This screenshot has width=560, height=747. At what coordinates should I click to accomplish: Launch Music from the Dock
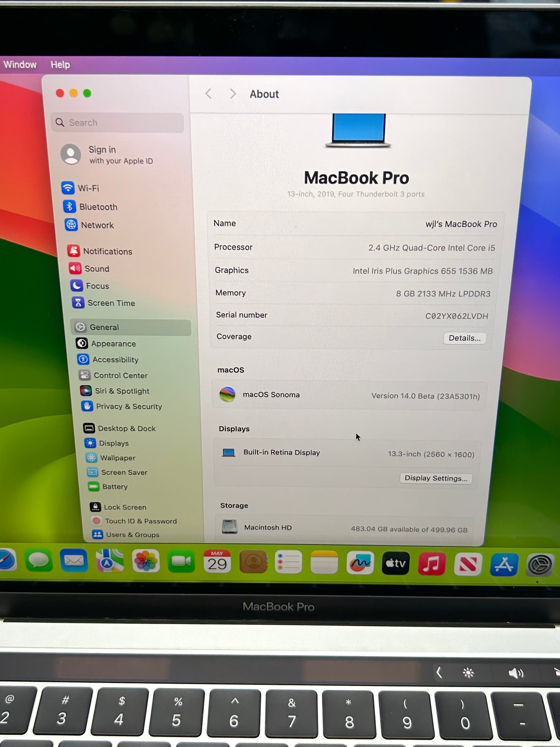[x=432, y=563]
